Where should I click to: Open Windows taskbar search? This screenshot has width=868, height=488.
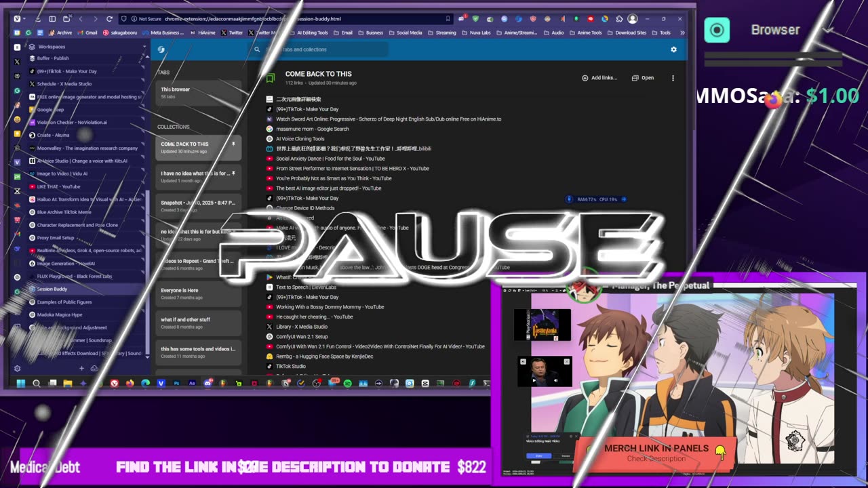click(x=37, y=384)
